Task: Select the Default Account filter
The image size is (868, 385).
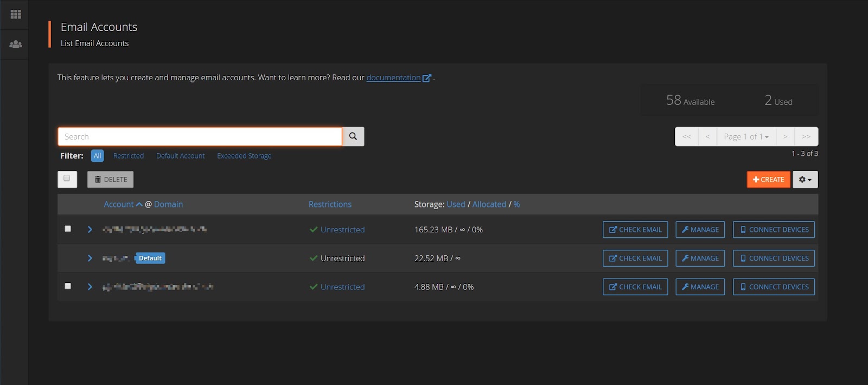Action: 181,156
